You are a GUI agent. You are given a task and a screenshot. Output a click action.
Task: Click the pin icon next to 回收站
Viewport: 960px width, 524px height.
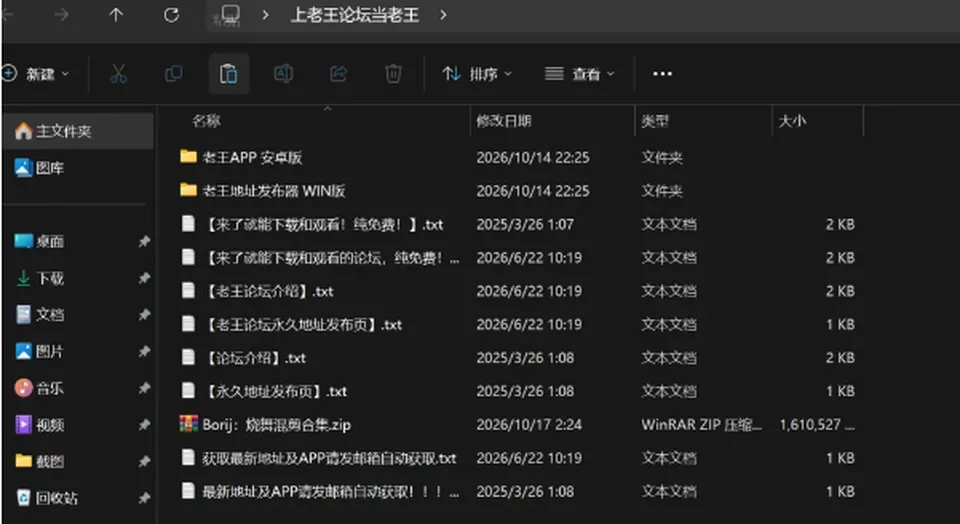144,498
